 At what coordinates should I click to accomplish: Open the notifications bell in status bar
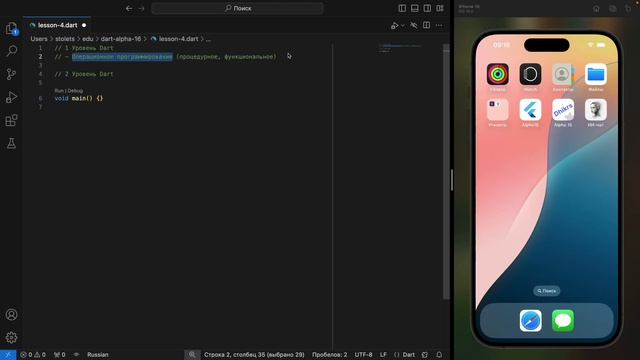point(439,355)
